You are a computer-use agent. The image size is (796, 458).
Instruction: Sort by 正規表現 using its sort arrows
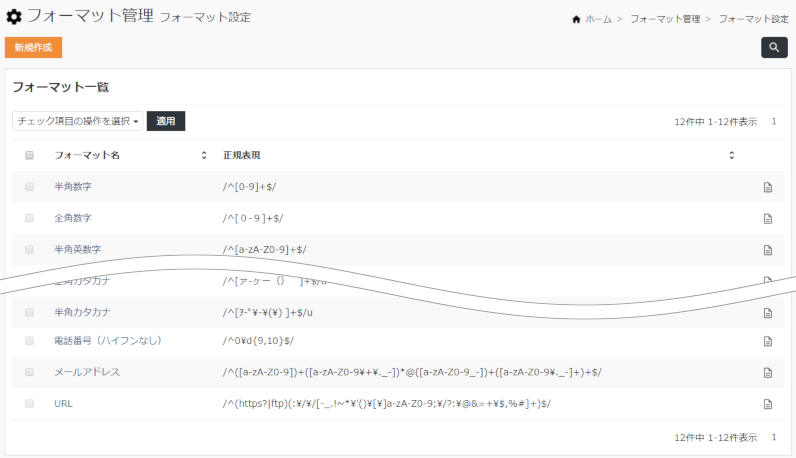pyautogui.click(x=732, y=155)
